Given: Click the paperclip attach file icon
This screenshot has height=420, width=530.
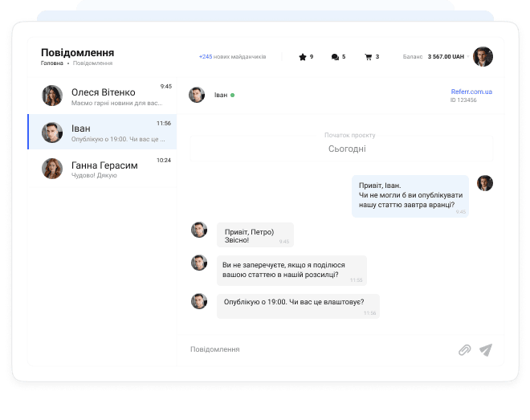Looking at the screenshot, I should [x=464, y=349].
